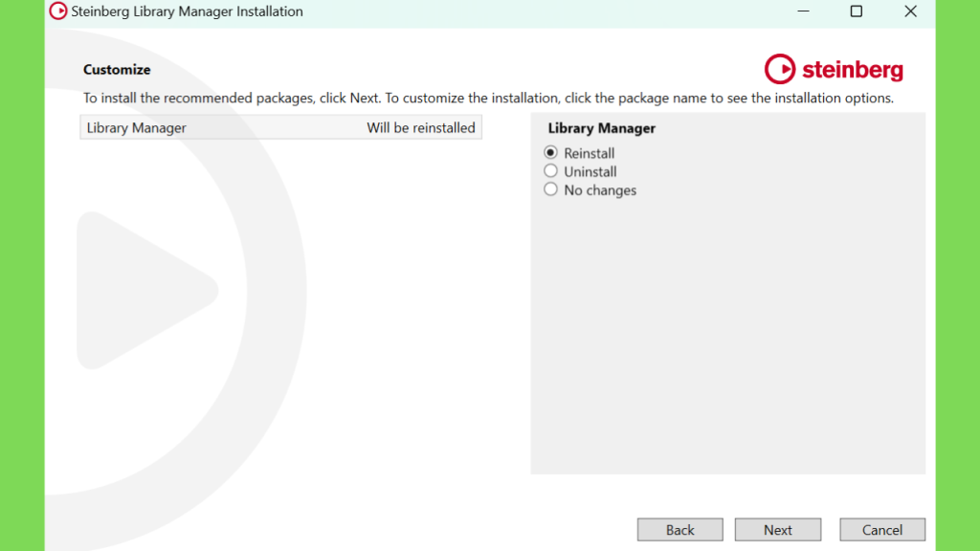This screenshot has height=551, width=980.
Task: Go Back to the previous step
Action: click(680, 530)
